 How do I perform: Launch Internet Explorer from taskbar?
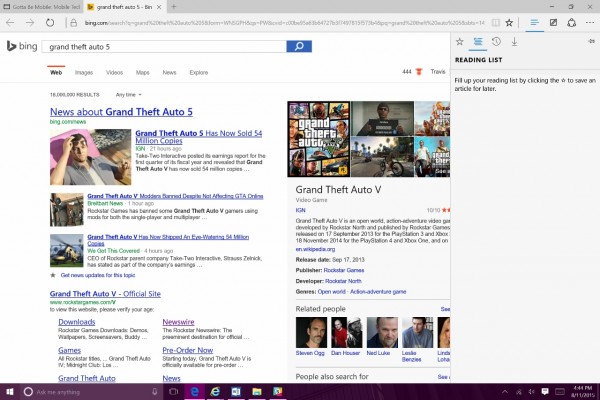215,392
